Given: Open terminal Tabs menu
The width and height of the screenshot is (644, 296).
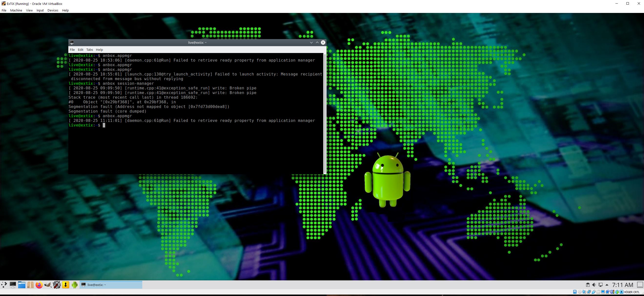Looking at the screenshot, I should [x=90, y=50].
